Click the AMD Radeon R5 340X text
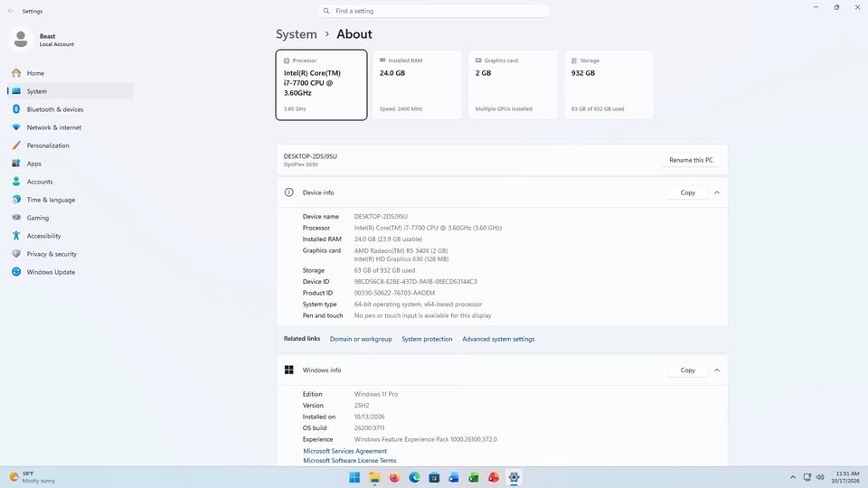 click(x=401, y=250)
